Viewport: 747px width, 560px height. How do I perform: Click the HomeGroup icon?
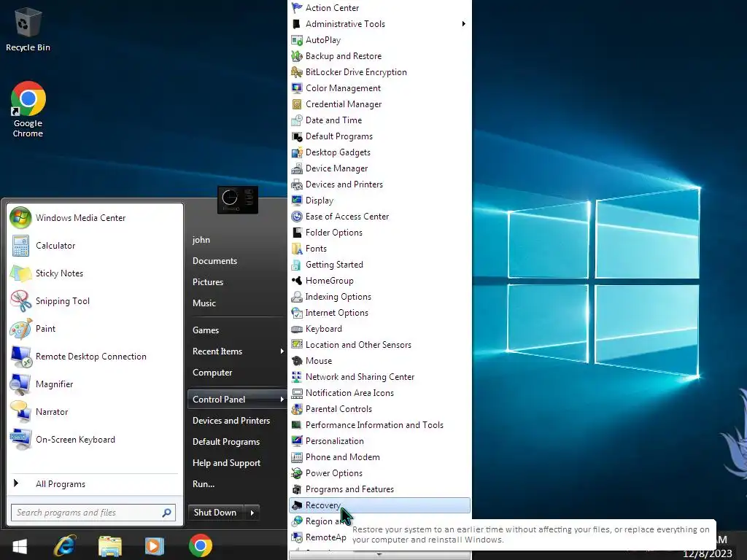click(x=297, y=281)
